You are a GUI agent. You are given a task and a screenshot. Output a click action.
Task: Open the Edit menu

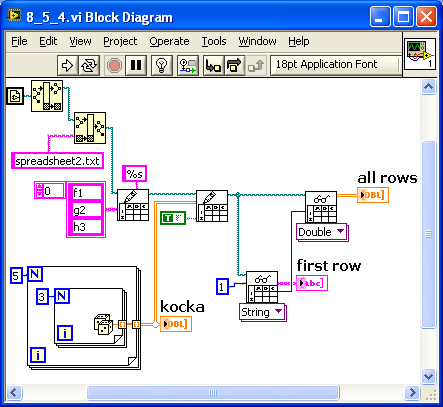[48, 41]
